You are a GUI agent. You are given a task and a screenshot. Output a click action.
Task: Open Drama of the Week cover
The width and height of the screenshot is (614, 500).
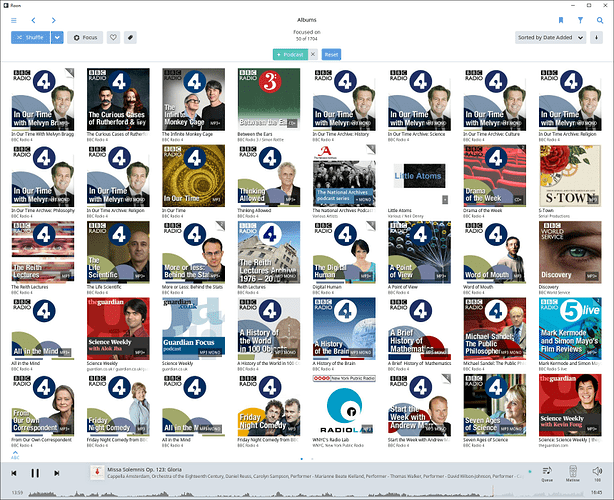(495, 176)
